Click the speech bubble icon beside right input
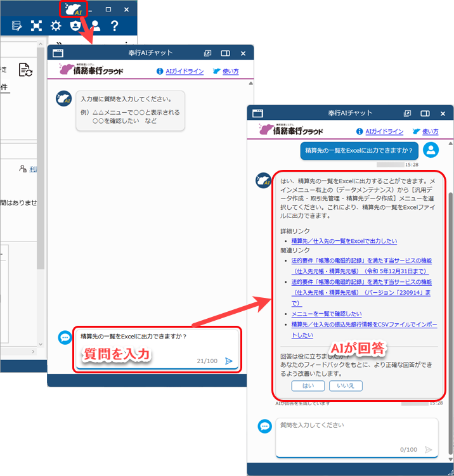Image resolution: width=454 pixels, height=476 pixels. pos(264,426)
